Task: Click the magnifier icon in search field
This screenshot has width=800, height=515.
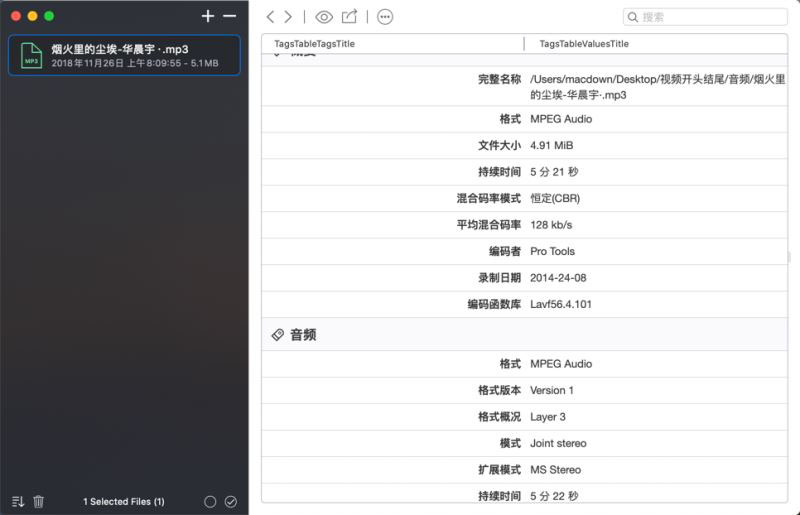Action: point(633,17)
